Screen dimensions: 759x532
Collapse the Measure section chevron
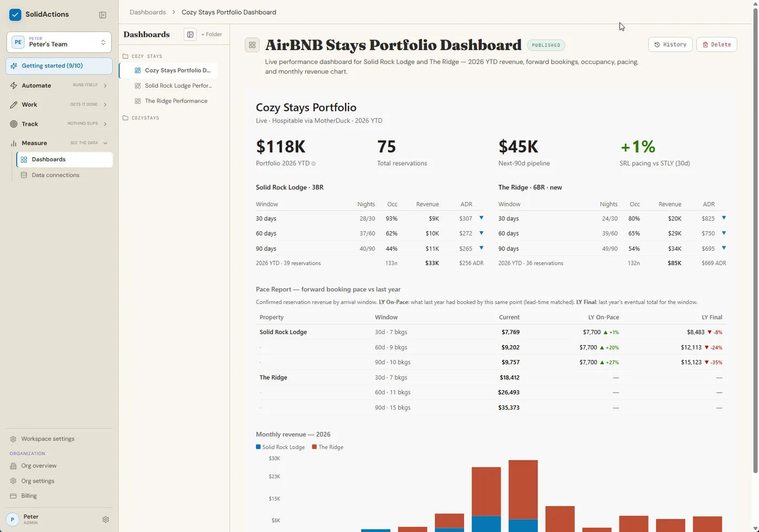point(105,143)
